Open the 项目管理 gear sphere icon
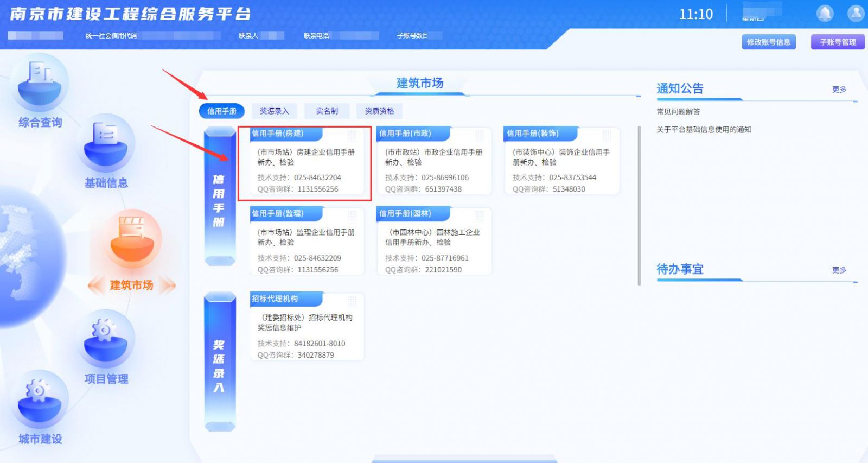Image resolution: width=868 pixels, height=463 pixels. (106, 340)
